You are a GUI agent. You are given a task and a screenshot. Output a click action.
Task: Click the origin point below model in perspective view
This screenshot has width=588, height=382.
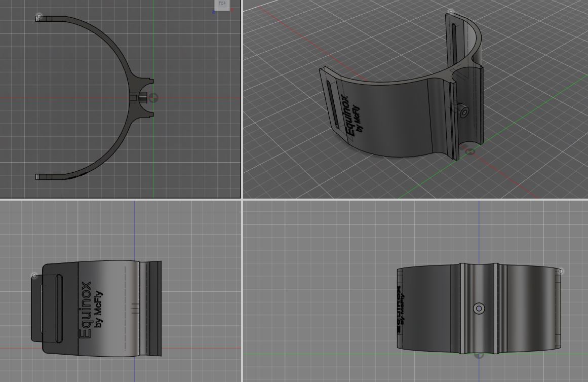(x=469, y=151)
